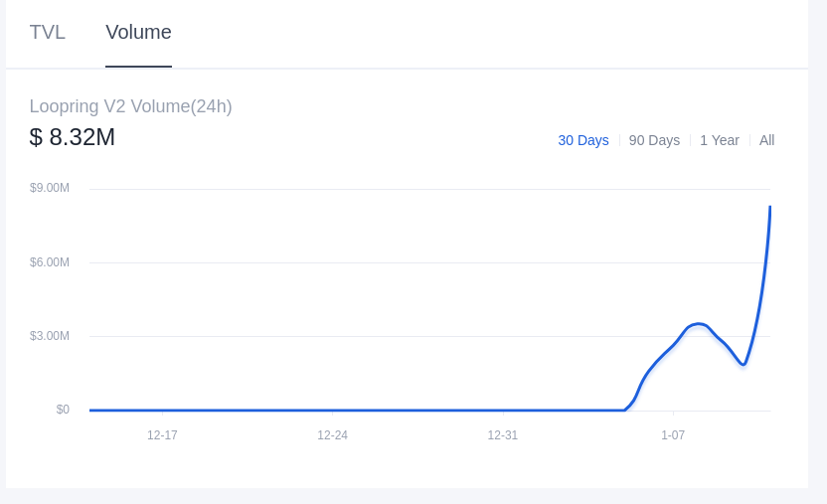Switch to the TVL tab
The width and height of the screenshot is (827, 504).
[x=47, y=32]
